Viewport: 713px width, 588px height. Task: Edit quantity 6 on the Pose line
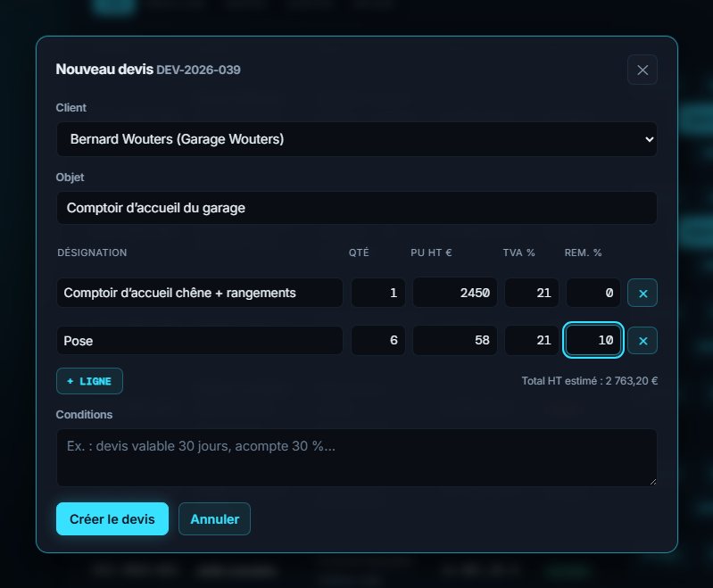pos(377,340)
